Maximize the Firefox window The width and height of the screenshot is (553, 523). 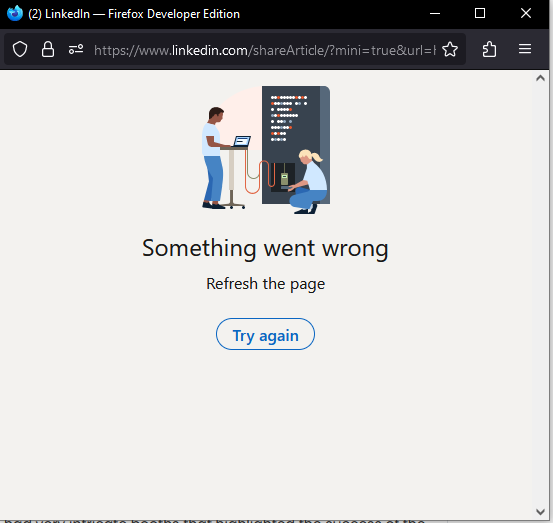[480, 13]
